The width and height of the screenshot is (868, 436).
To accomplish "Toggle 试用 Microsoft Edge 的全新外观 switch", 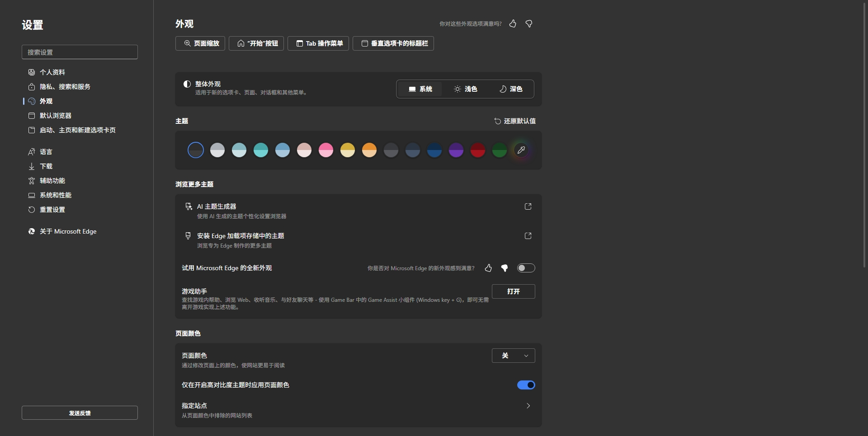I will point(526,268).
